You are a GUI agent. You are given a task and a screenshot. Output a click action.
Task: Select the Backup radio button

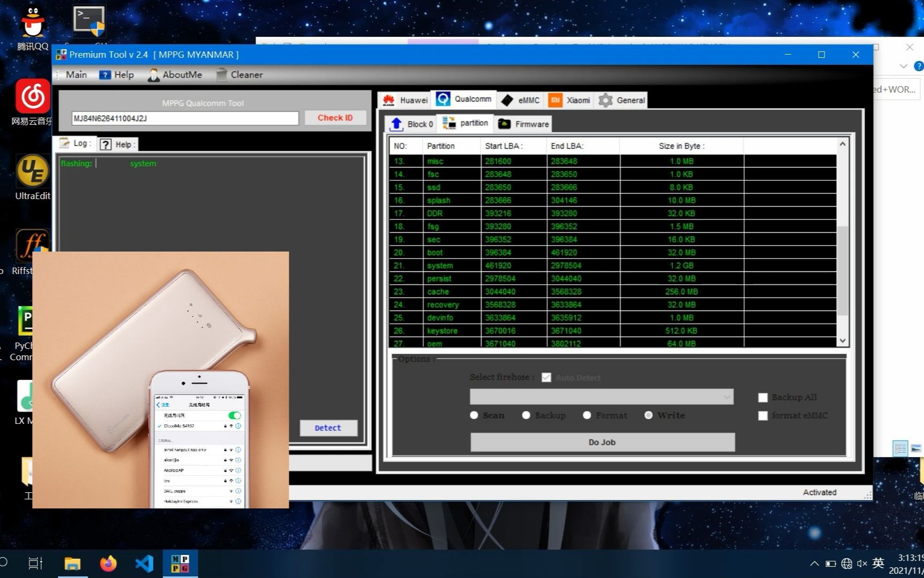coord(526,415)
